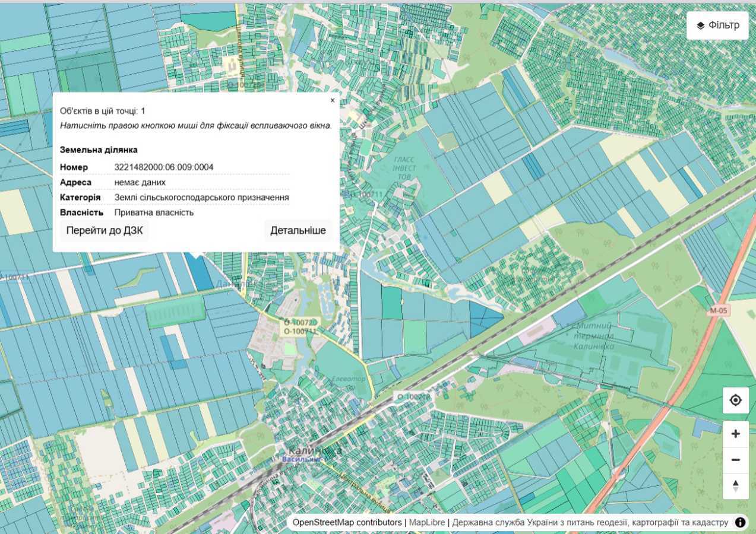Click the Землі сільськогосподарського призначення category value
The width and height of the screenshot is (756, 534).
(x=201, y=197)
